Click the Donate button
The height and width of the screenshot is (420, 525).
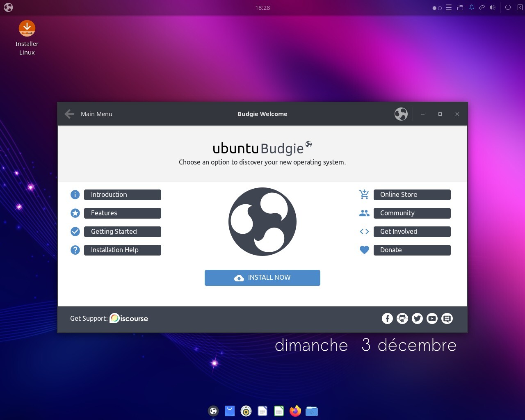click(412, 250)
